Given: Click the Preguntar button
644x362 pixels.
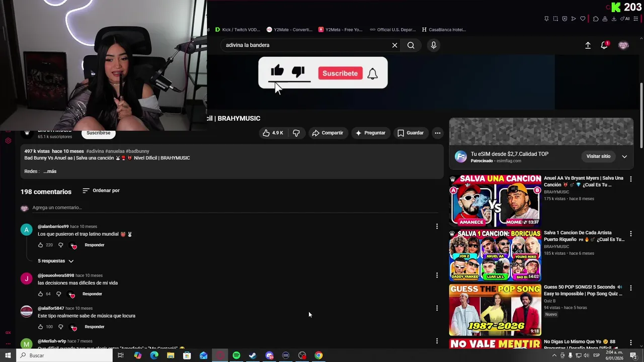Looking at the screenshot, I should 370,133.
